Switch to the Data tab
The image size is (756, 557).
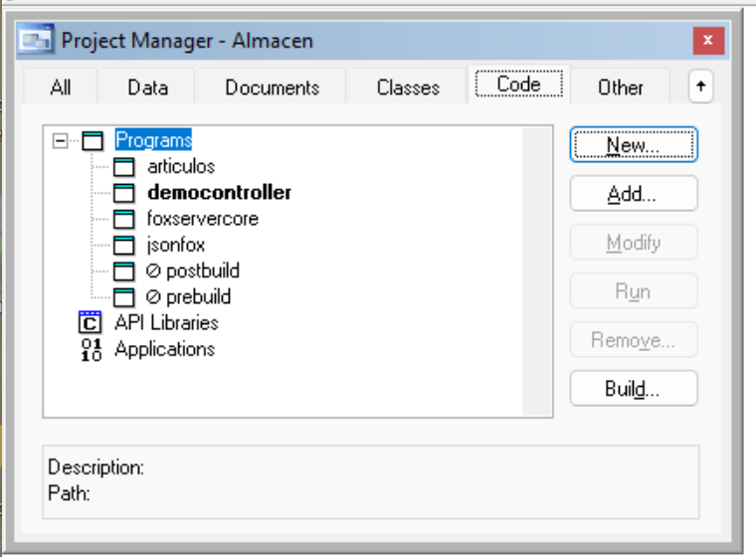147,88
